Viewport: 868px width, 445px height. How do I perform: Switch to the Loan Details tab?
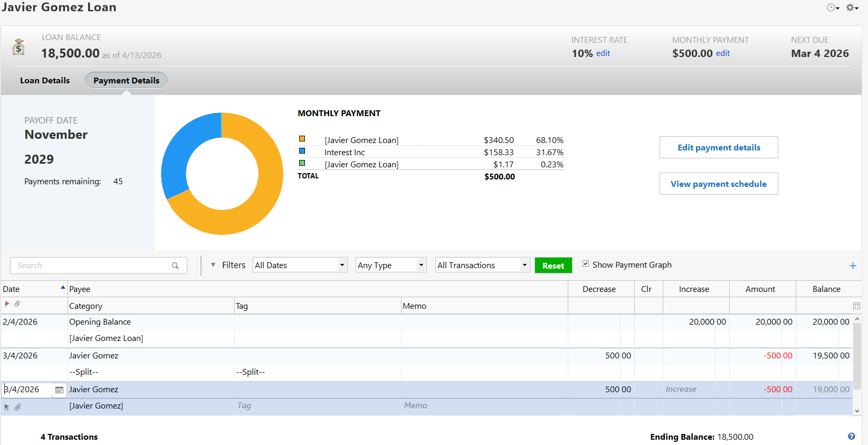click(45, 80)
